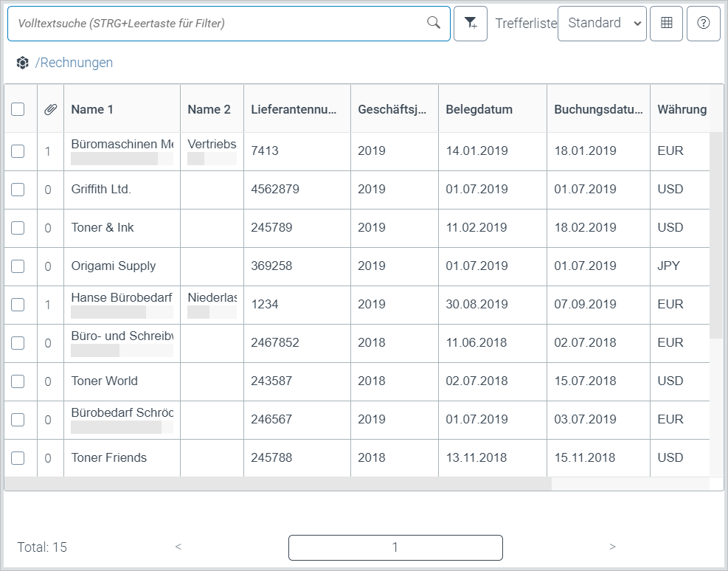728x571 pixels.
Task: Click the horizontal scrollbar under the table
Action: click(x=277, y=484)
